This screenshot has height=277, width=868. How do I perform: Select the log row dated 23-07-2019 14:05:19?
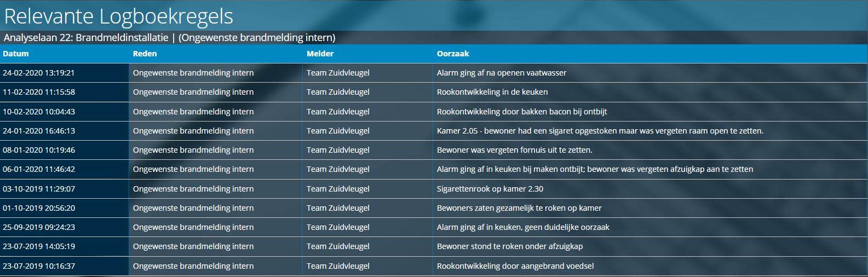tap(434, 246)
